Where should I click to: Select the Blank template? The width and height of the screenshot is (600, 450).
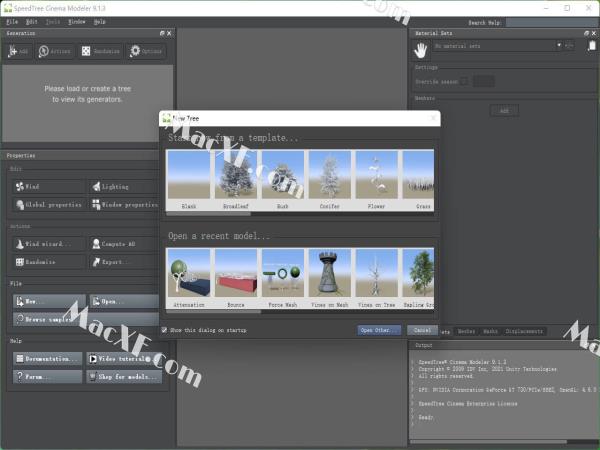pyautogui.click(x=189, y=180)
